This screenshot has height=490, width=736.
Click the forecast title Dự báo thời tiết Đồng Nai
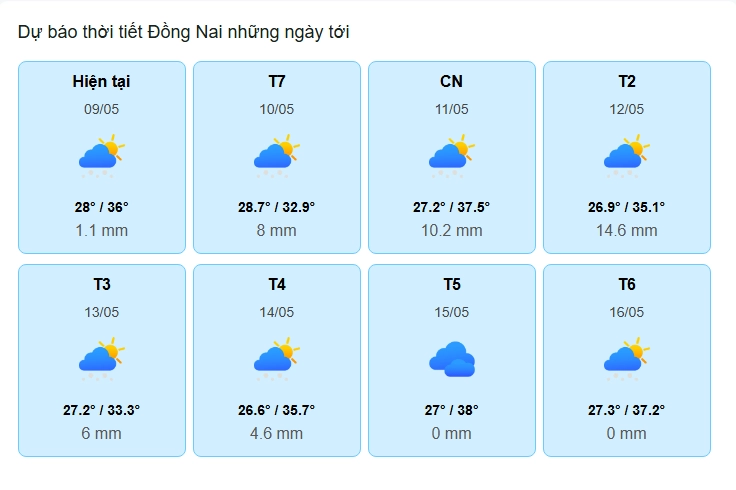(183, 33)
